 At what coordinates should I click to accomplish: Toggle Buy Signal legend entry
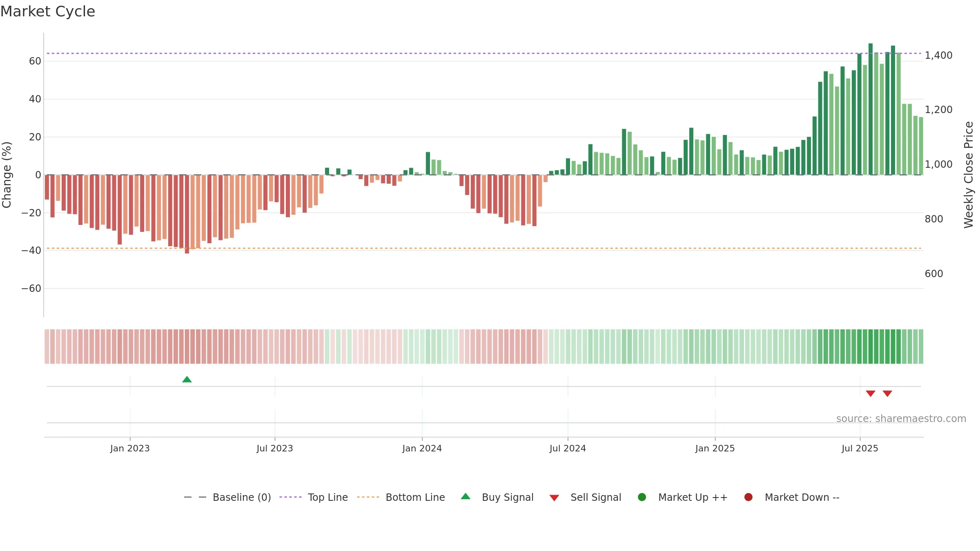coord(497,497)
